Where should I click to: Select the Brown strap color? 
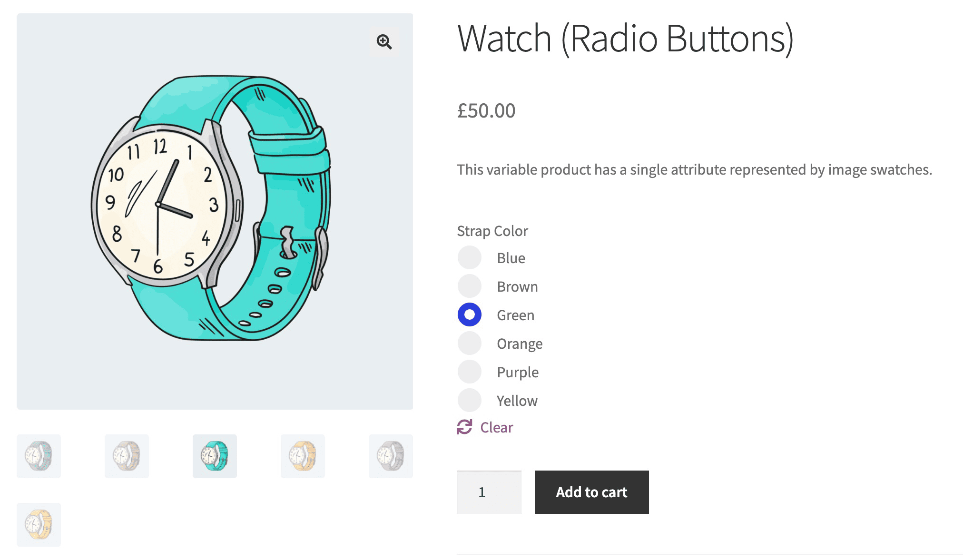click(469, 286)
